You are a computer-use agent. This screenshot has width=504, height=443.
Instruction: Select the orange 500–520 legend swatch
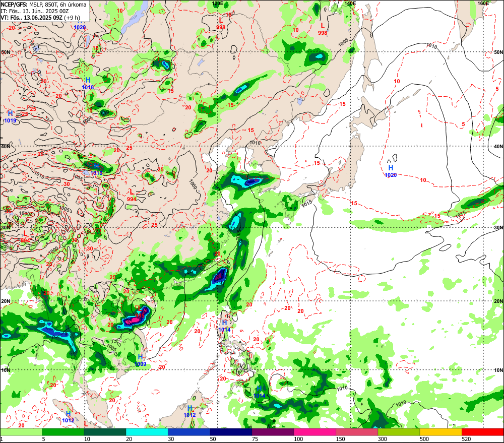(440, 432)
